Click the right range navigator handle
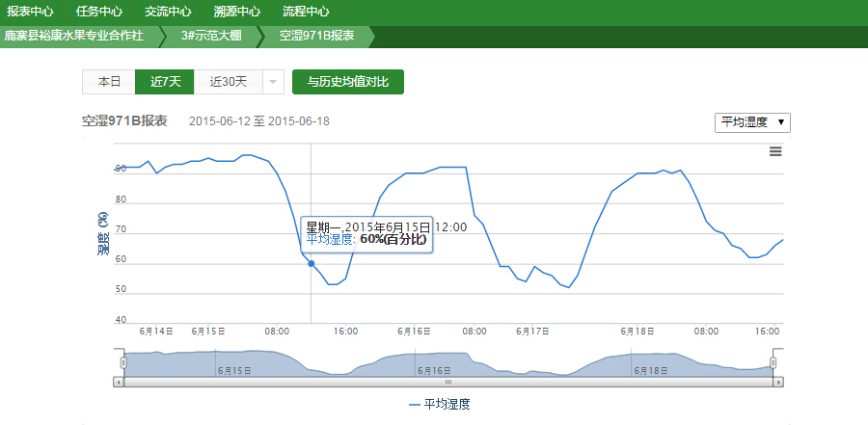 (x=773, y=362)
